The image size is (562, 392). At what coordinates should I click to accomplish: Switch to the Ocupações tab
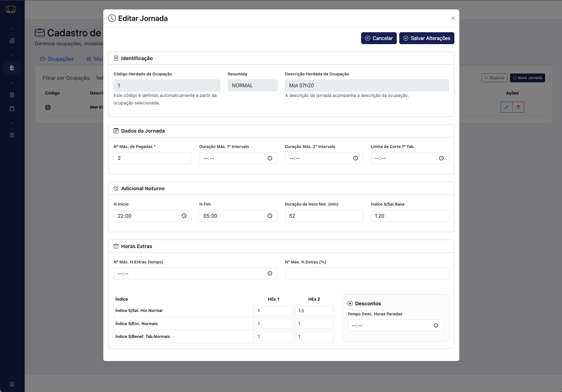(57, 59)
